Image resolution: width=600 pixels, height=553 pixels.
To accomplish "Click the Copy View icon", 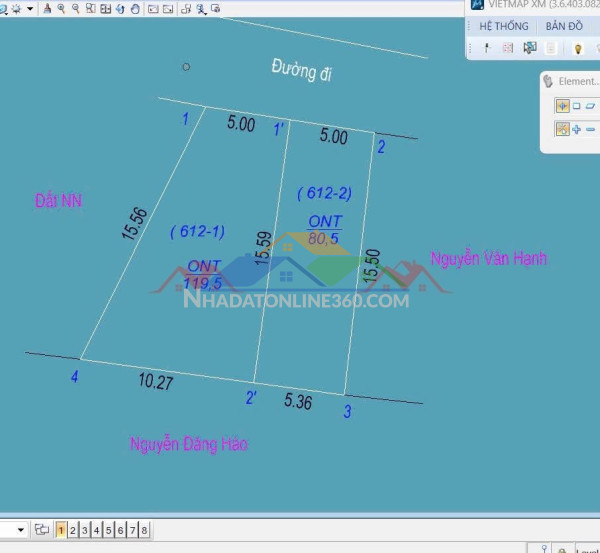I will (x=186, y=8).
